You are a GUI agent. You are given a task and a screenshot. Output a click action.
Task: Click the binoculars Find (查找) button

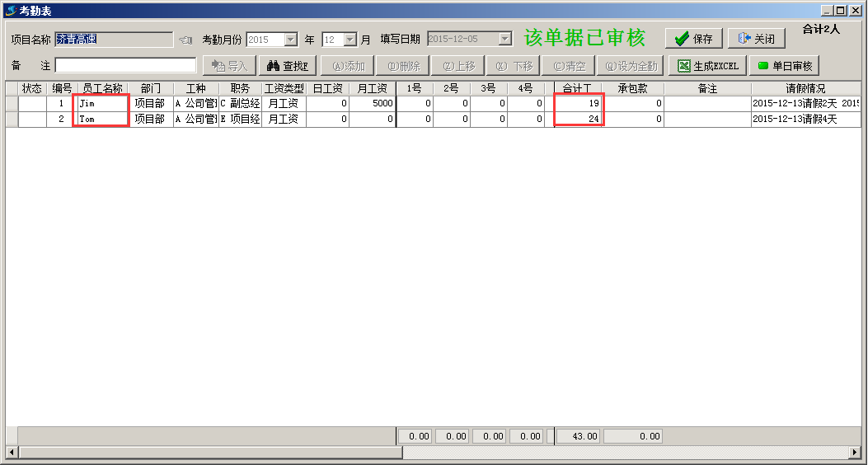click(287, 66)
